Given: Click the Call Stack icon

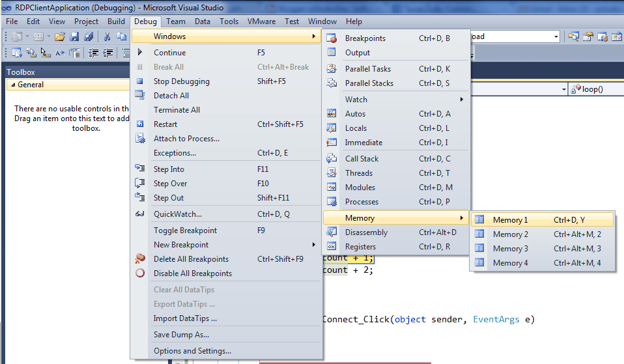Looking at the screenshot, I should (332, 158).
